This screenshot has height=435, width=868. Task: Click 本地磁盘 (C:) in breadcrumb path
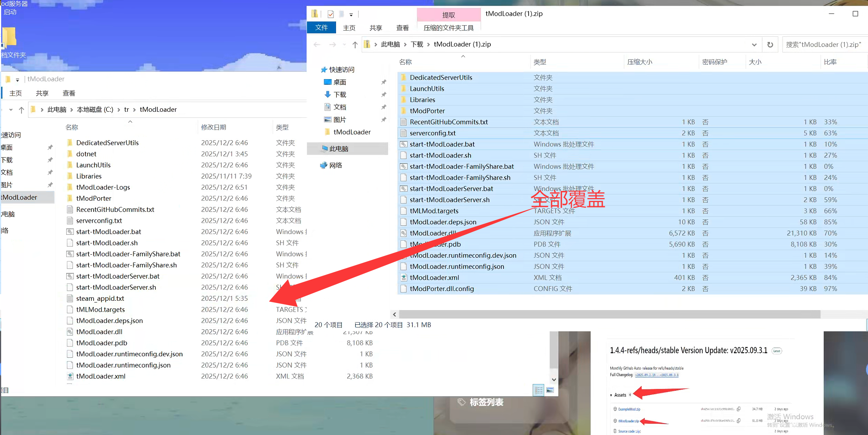pos(95,109)
